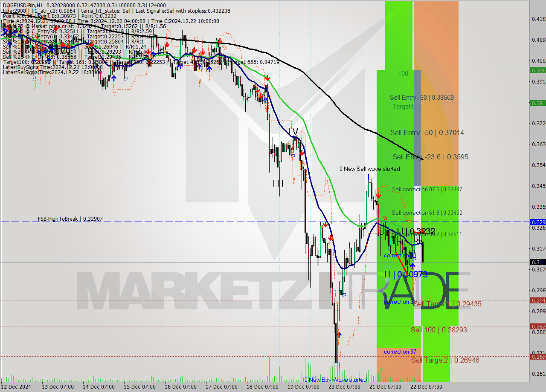Click the red 0.294 price axis tag
This screenshot has width=546, height=392.
click(x=537, y=300)
